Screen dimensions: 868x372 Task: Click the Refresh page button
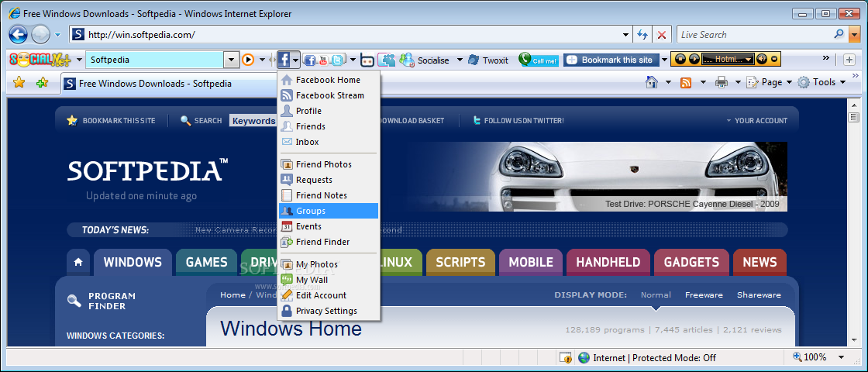[x=642, y=34]
